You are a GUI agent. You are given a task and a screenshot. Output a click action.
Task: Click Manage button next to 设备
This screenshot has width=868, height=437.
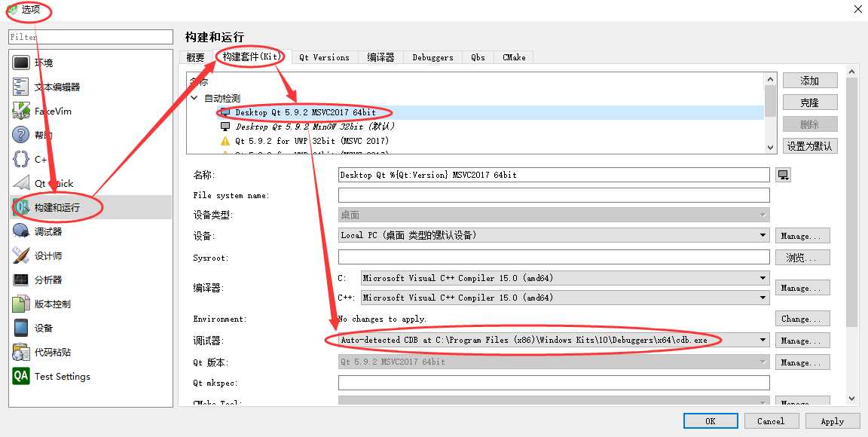(802, 236)
